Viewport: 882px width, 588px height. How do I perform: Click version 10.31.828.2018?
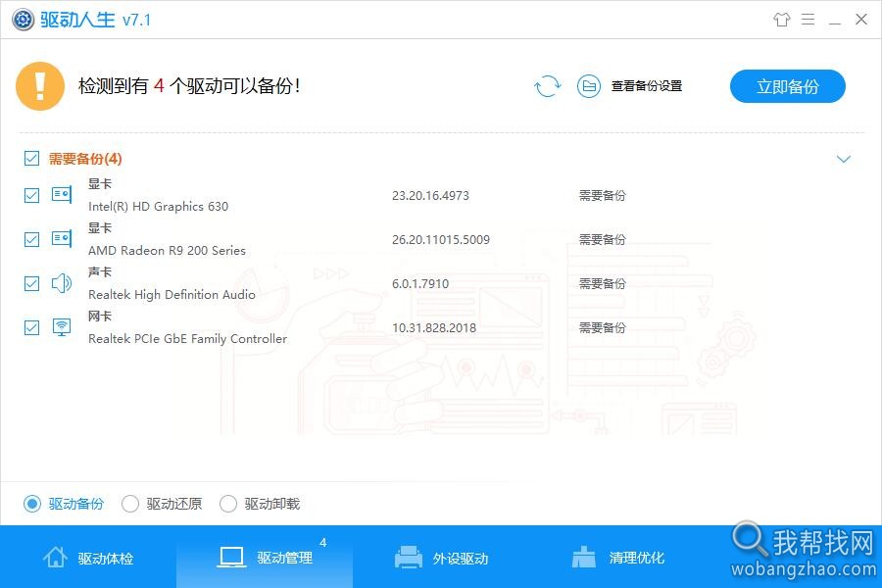(434, 327)
